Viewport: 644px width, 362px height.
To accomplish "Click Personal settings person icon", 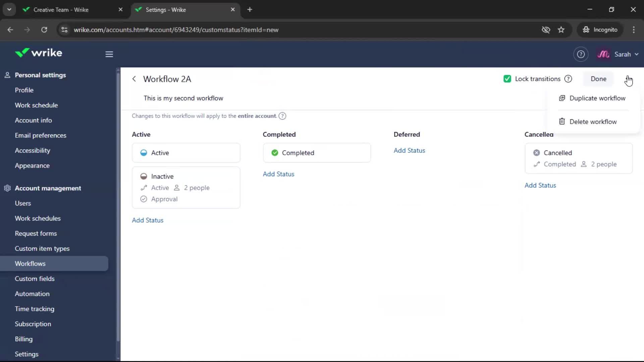I will click(x=7, y=75).
